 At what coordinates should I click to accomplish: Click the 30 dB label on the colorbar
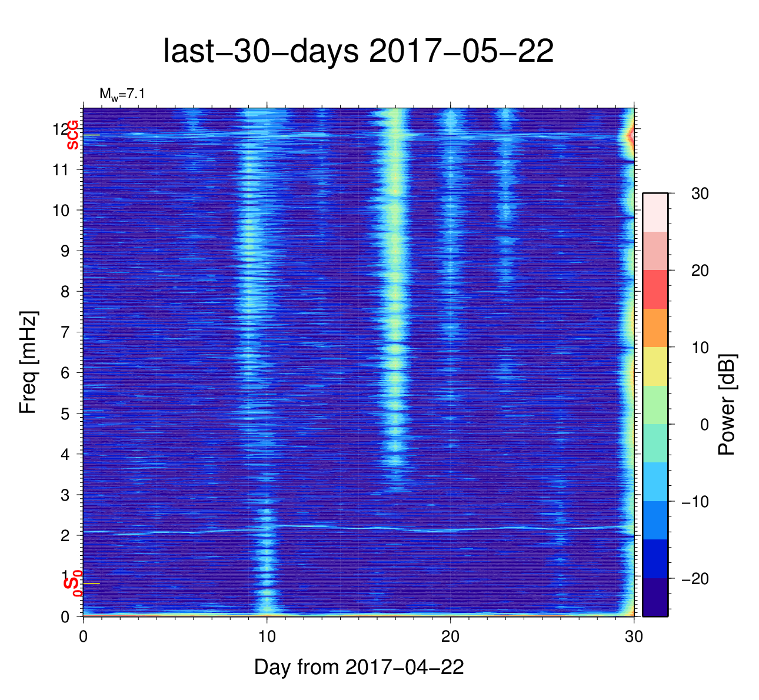click(x=700, y=194)
